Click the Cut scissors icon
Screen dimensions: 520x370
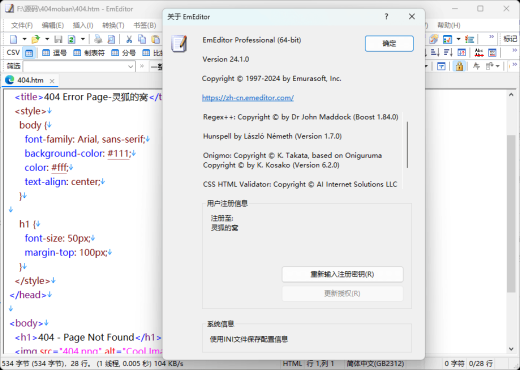[x=129, y=39]
